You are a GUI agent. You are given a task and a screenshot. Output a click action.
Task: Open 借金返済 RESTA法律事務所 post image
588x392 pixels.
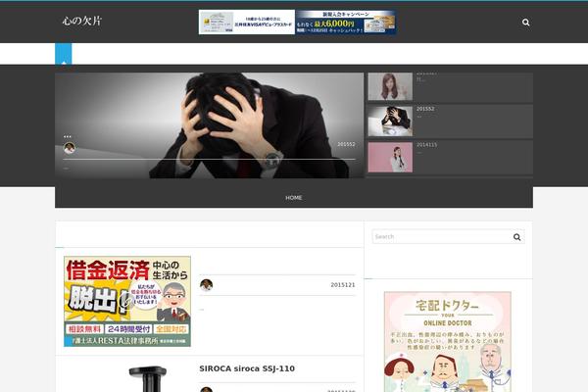[x=127, y=301]
